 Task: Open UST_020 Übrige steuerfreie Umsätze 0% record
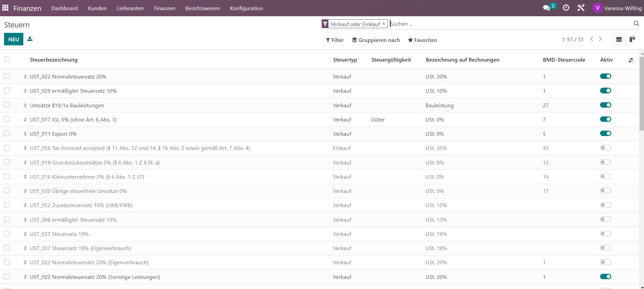78,191
